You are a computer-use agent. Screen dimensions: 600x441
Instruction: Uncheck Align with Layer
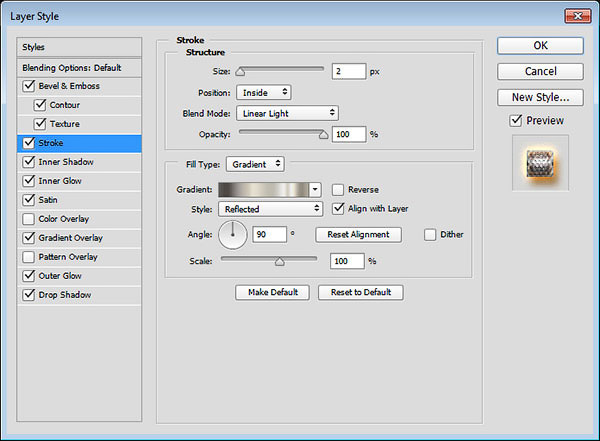(338, 209)
